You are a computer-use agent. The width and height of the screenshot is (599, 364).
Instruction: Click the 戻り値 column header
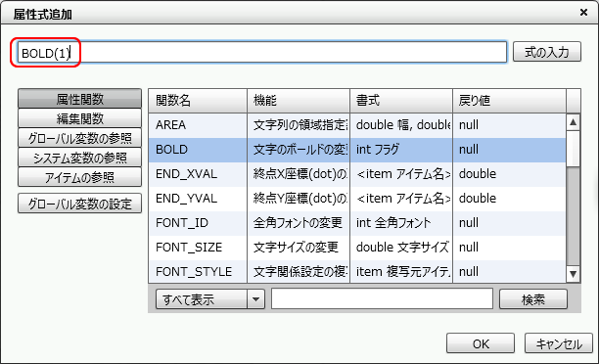(509, 101)
